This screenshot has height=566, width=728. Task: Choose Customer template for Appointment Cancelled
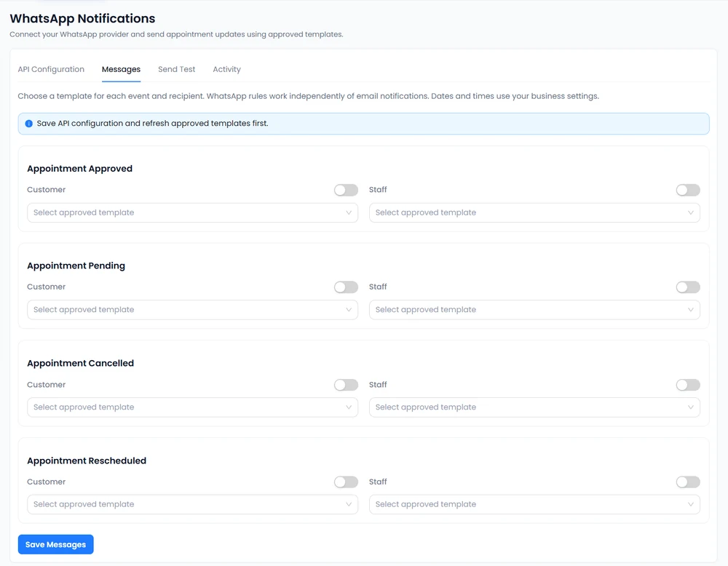pos(193,407)
